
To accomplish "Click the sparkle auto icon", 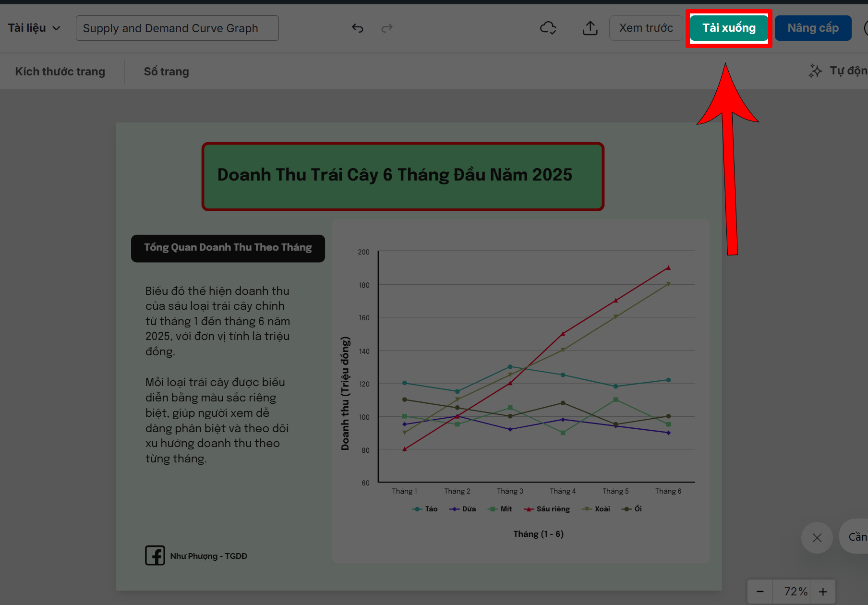I will pyautogui.click(x=815, y=71).
